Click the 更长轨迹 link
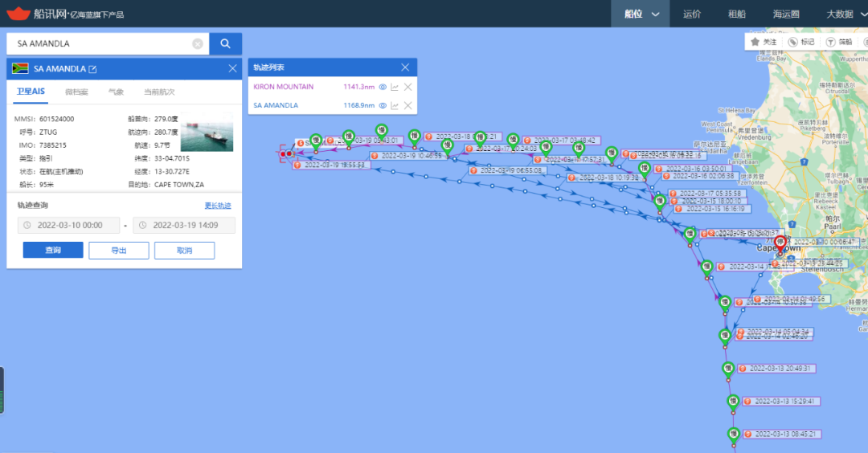The height and width of the screenshot is (453, 868). pyautogui.click(x=217, y=206)
